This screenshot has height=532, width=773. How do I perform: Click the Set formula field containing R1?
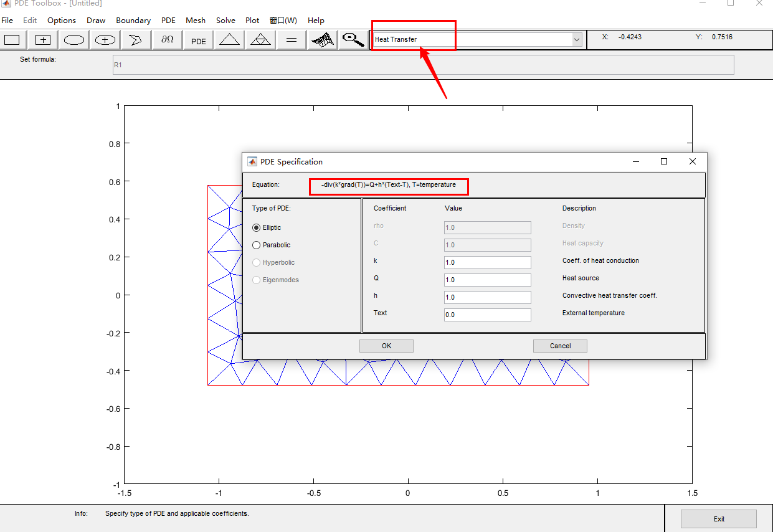423,65
